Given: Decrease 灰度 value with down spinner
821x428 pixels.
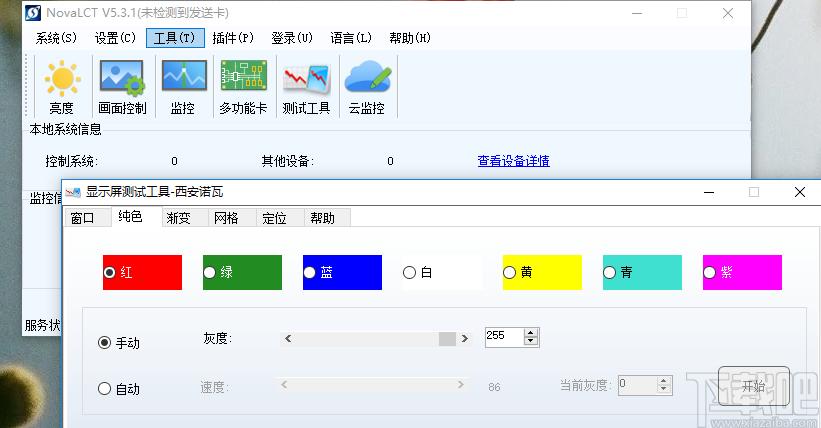Looking at the screenshot, I should pos(531,341).
